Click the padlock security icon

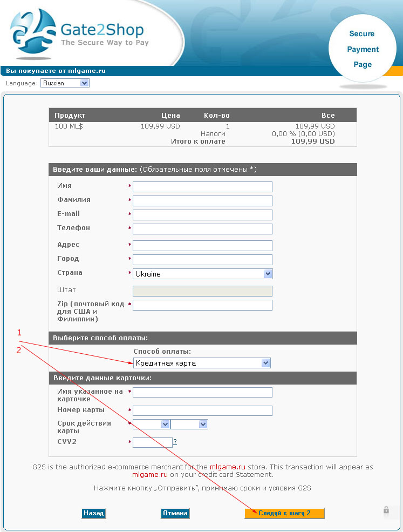386,510
